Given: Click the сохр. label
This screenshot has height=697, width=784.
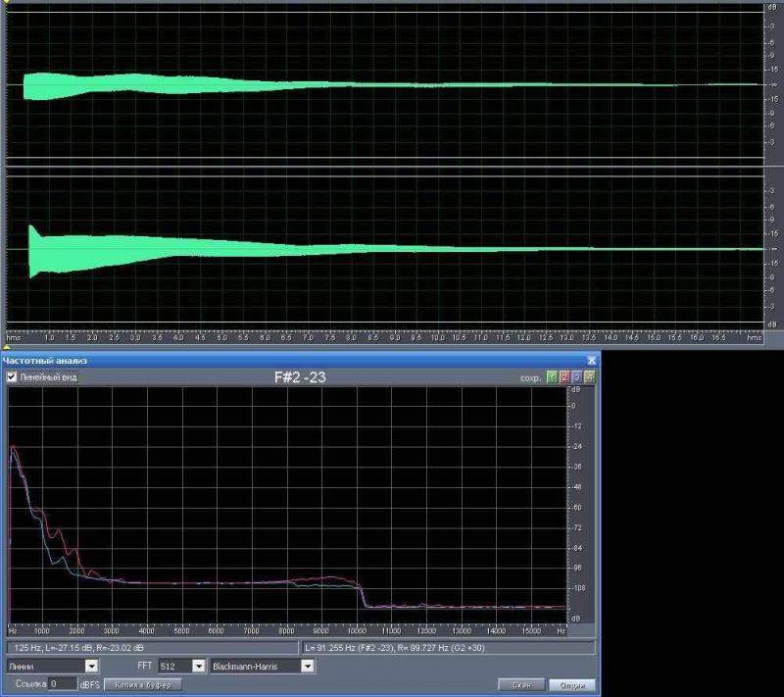Looking at the screenshot, I should pyautogui.click(x=530, y=378).
